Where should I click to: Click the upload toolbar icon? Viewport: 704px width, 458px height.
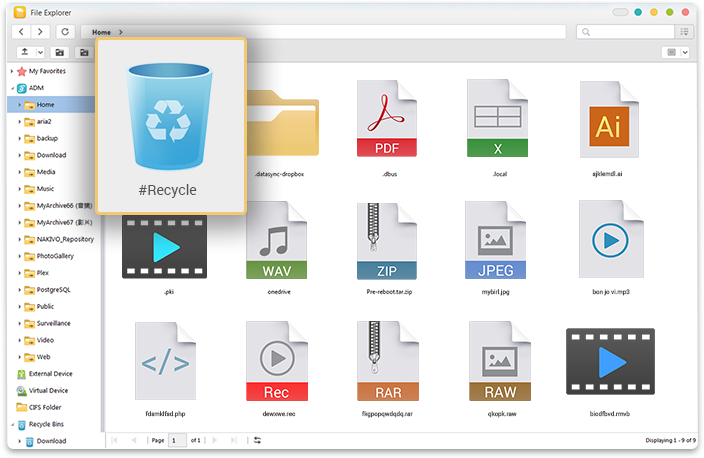(25, 52)
